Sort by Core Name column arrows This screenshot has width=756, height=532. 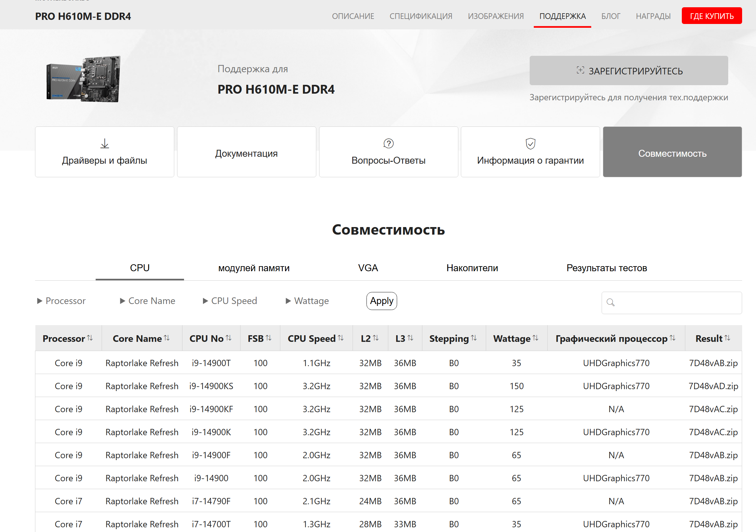[x=167, y=338]
